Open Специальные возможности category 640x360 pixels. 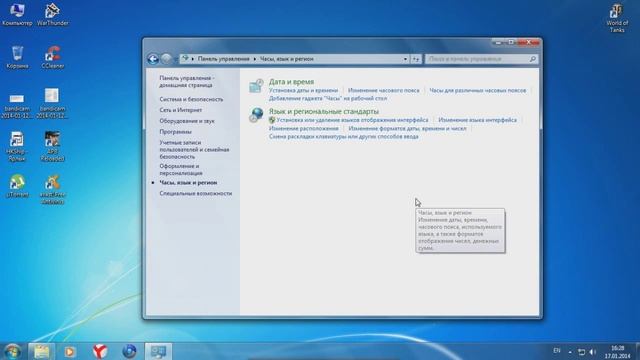click(196, 193)
